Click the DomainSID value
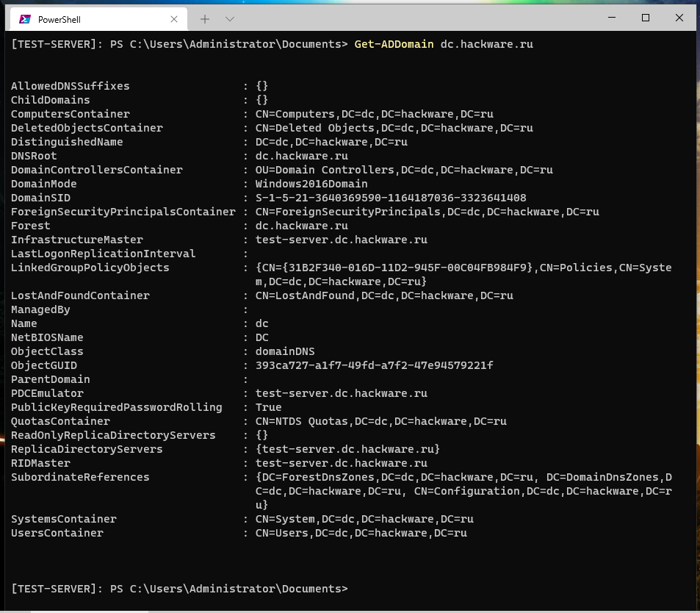The image size is (700, 613). tap(390, 198)
